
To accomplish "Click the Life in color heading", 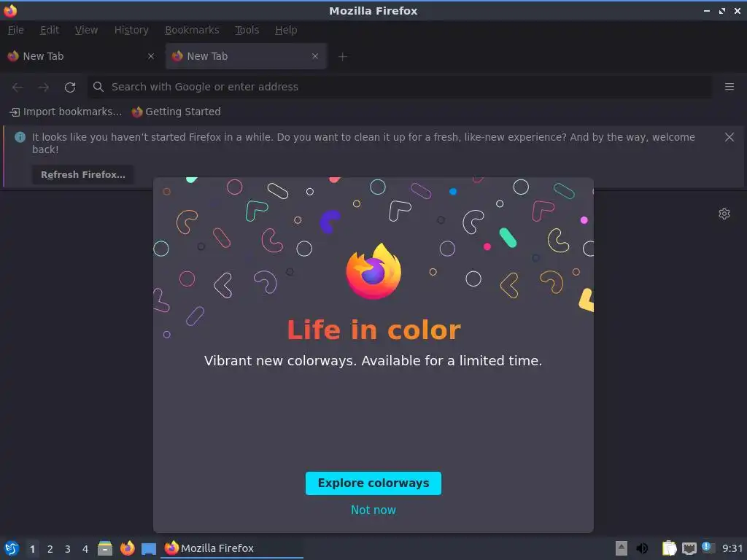I will [374, 330].
